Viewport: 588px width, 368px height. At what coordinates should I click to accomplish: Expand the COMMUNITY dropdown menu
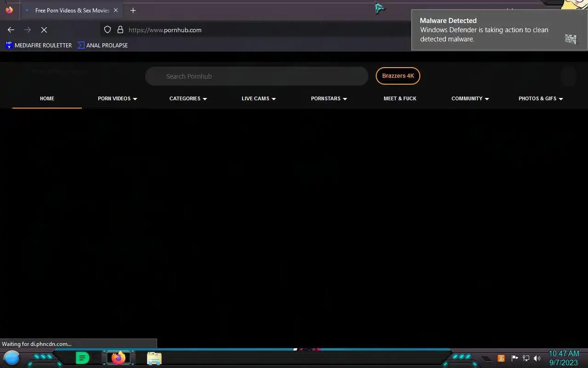click(x=470, y=98)
